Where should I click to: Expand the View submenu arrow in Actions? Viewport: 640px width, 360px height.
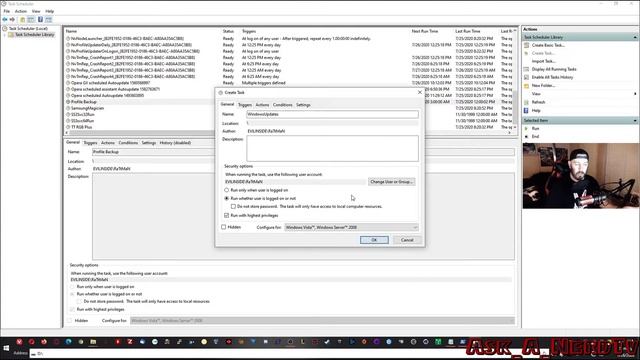(635, 94)
